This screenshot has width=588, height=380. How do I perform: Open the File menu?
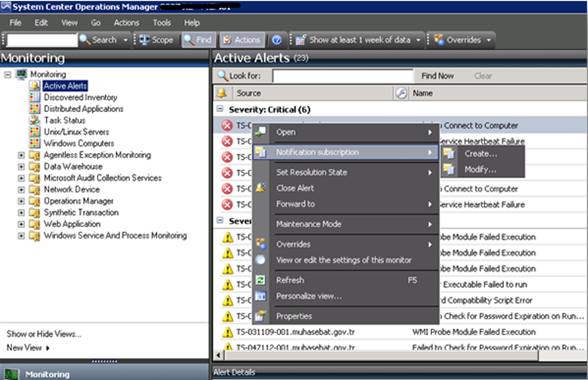15,23
